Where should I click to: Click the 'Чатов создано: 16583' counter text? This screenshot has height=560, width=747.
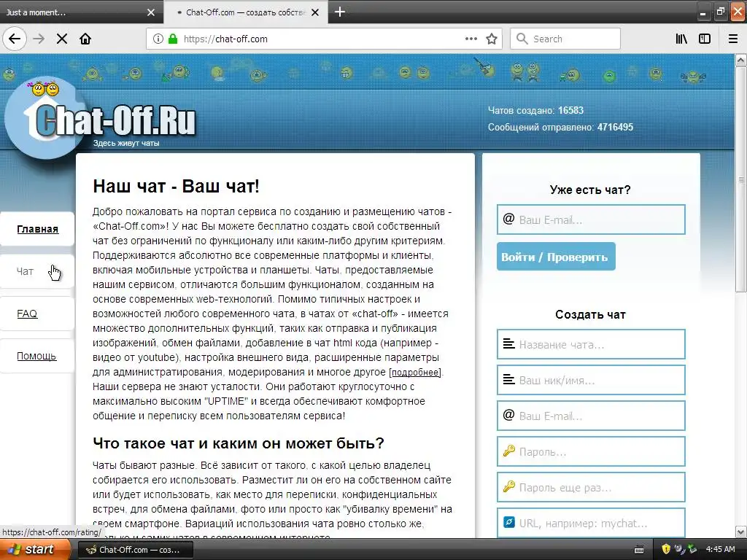(x=535, y=111)
